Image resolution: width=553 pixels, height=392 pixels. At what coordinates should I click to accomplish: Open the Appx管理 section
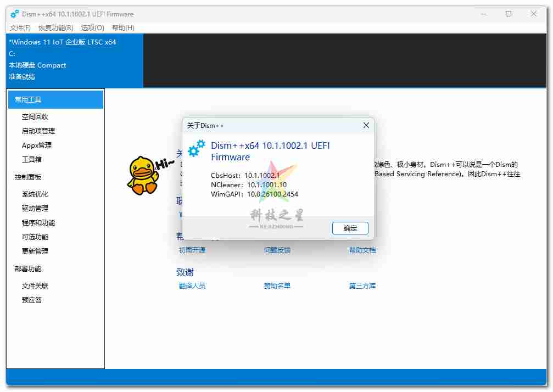[x=36, y=145]
